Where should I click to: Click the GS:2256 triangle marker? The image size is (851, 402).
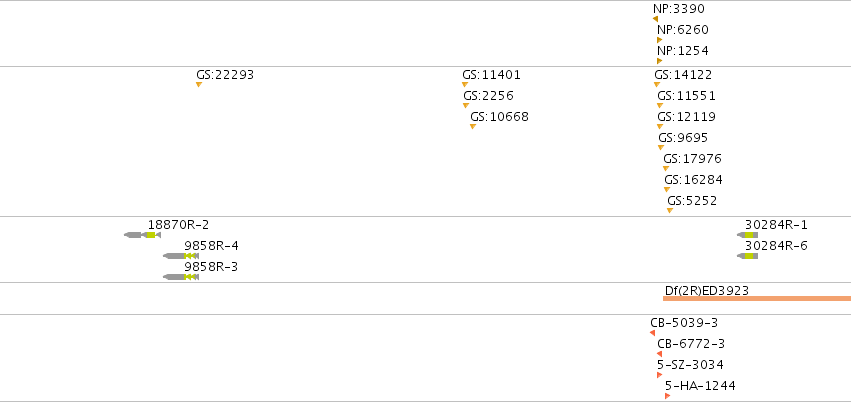tap(466, 106)
